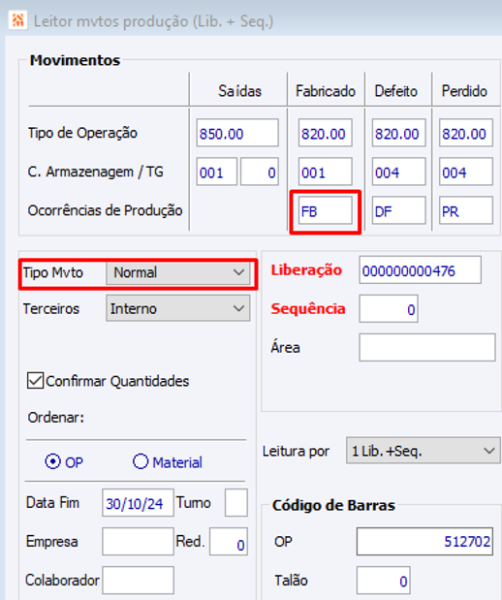This screenshot has height=600, width=502.
Task: Click the Movimentos group heading
Action: [x=75, y=60]
